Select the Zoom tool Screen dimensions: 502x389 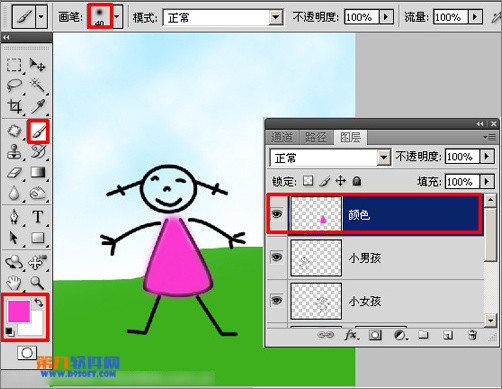[x=37, y=283]
